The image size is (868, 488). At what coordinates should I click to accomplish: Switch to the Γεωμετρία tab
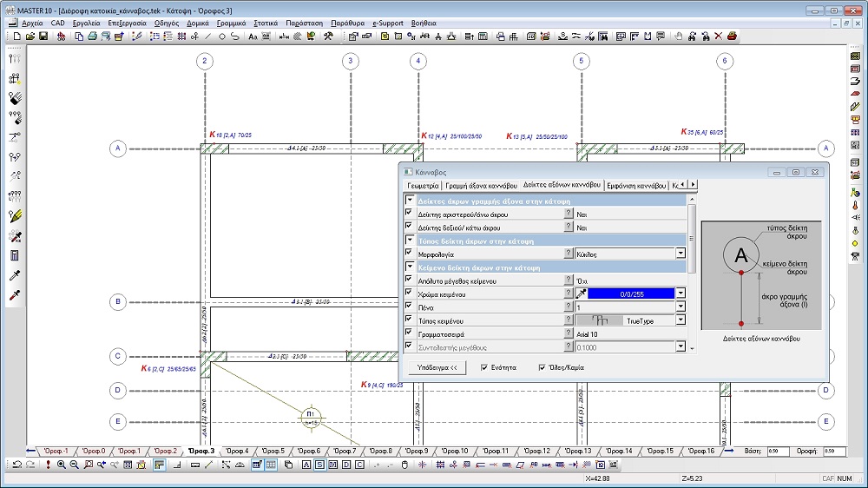424,185
